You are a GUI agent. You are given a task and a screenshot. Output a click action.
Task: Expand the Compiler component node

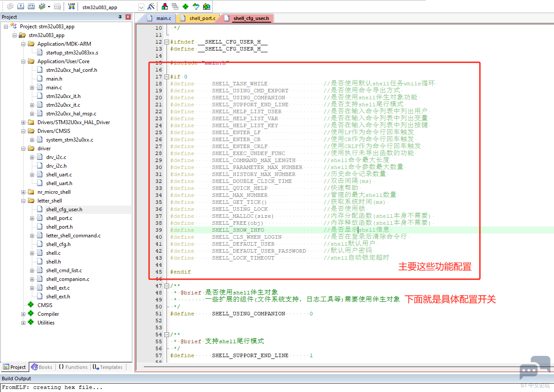tap(23, 314)
